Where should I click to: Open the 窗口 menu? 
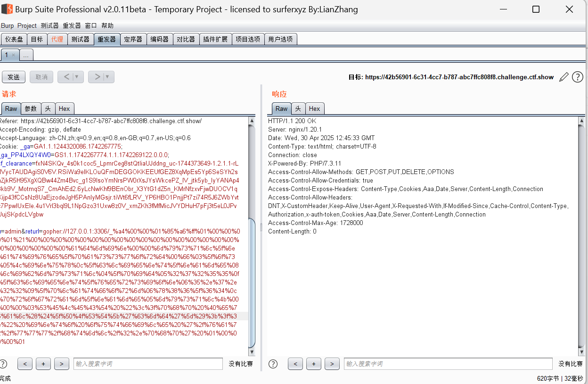91,25
